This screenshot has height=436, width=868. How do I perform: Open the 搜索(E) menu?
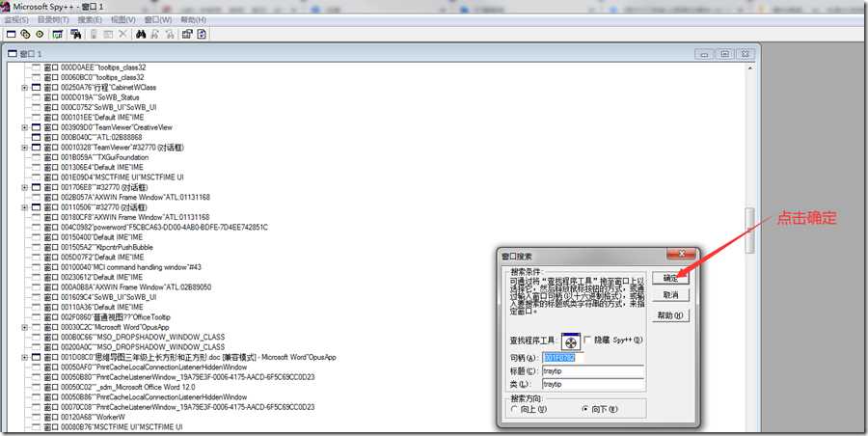point(90,20)
